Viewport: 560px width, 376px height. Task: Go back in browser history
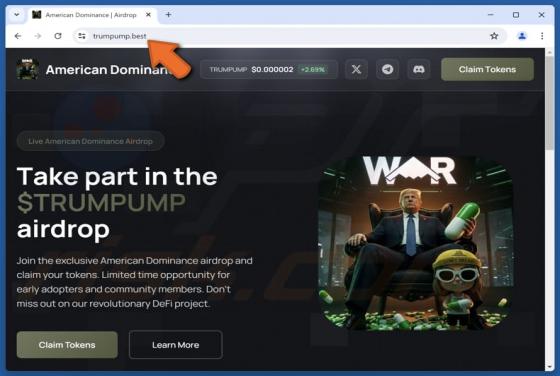tap(18, 36)
